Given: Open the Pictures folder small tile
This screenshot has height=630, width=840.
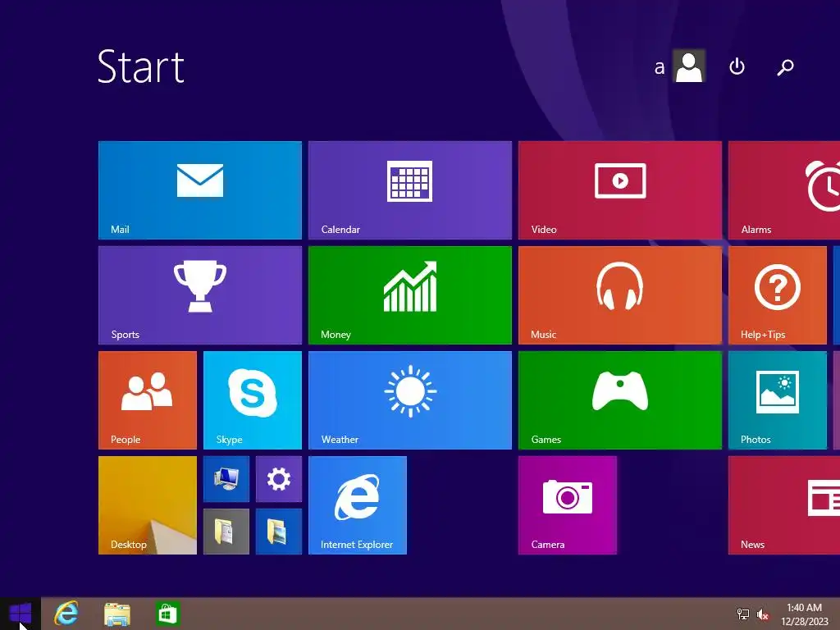Looking at the screenshot, I should 279,532.
